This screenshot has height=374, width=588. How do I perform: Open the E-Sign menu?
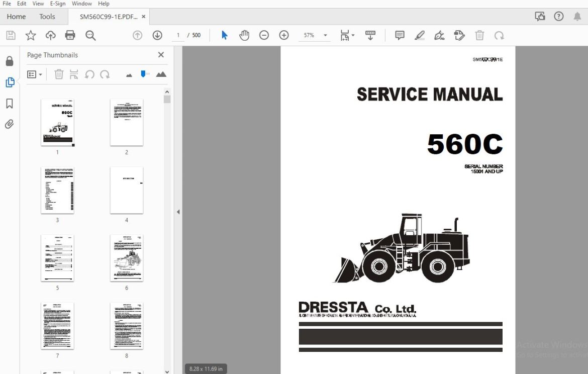click(58, 4)
